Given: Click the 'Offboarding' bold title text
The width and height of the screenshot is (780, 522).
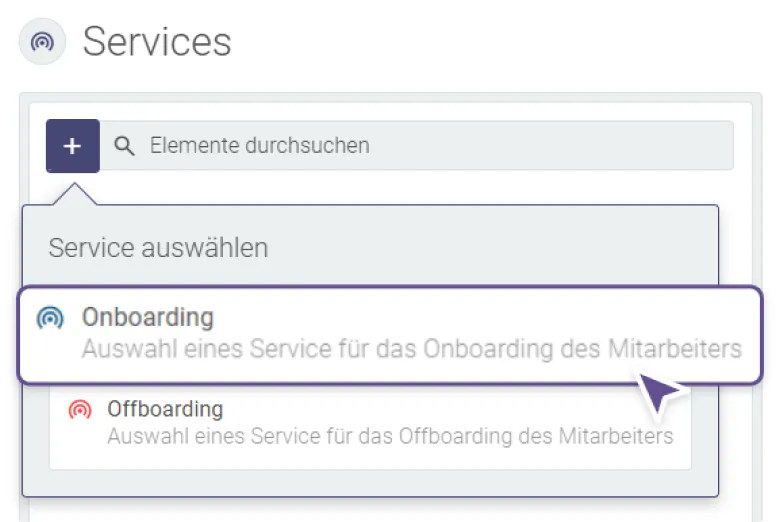Looking at the screenshot, I should coord(165,409).
